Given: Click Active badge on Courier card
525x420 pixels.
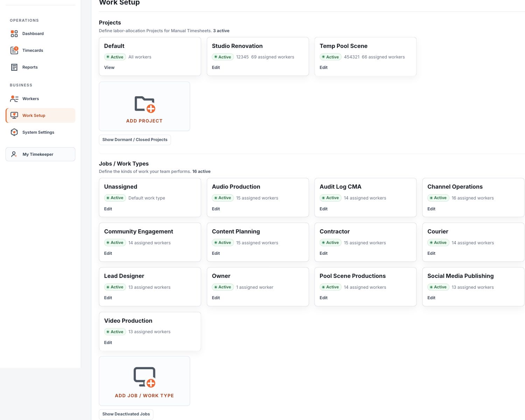Looking at the screenshot, I should pyautogui.click(x=438, y=243).
